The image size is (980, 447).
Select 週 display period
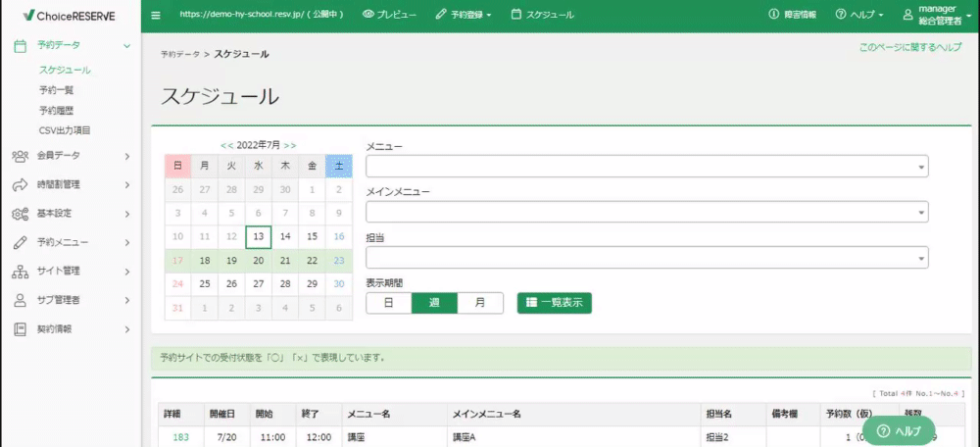[434, 303]
